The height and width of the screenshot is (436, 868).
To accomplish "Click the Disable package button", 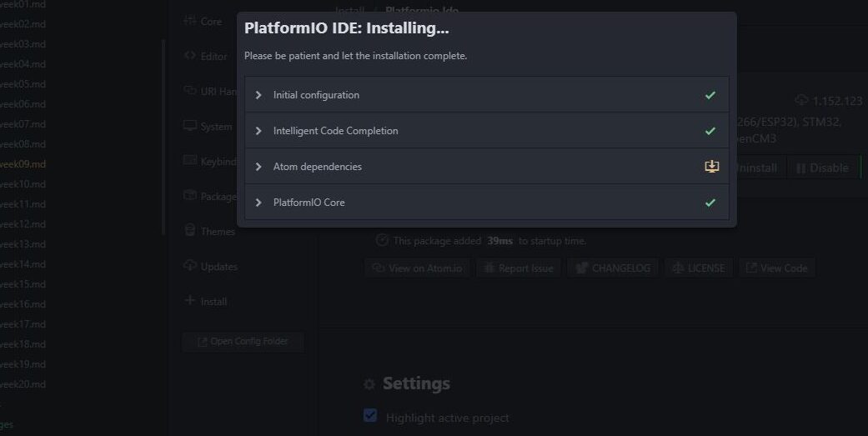I will 823,168.
